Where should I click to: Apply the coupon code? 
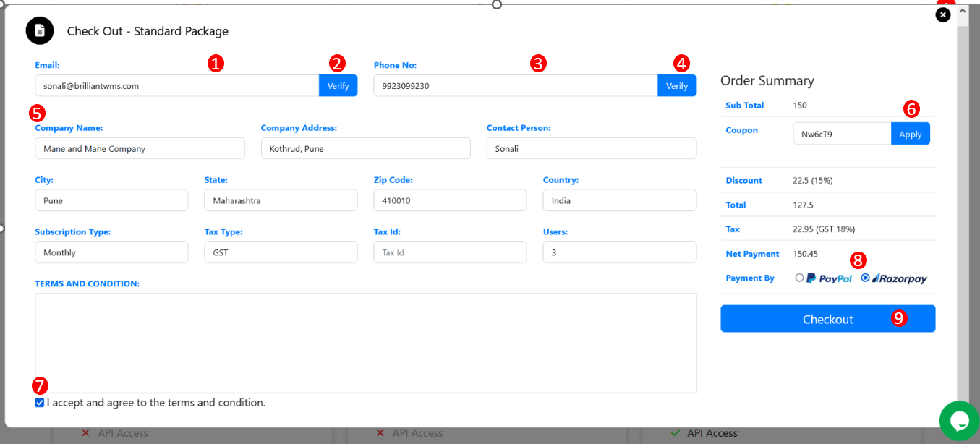pos(910,134)
